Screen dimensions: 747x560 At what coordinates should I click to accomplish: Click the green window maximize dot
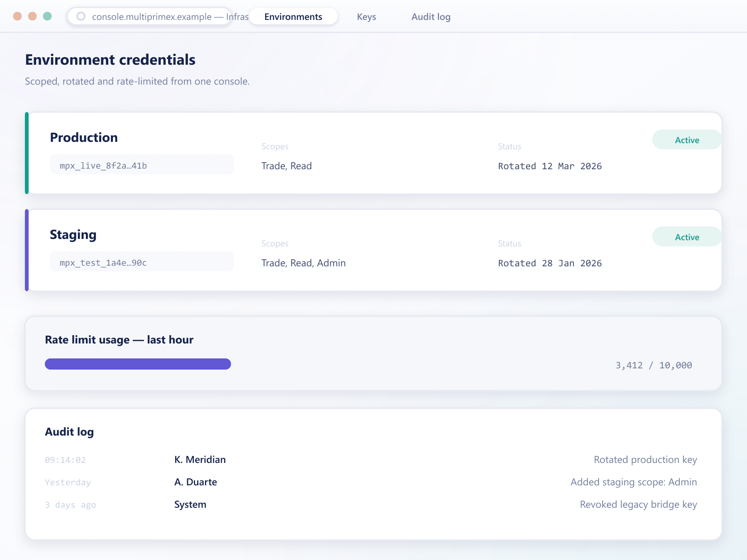pos(47,16)
